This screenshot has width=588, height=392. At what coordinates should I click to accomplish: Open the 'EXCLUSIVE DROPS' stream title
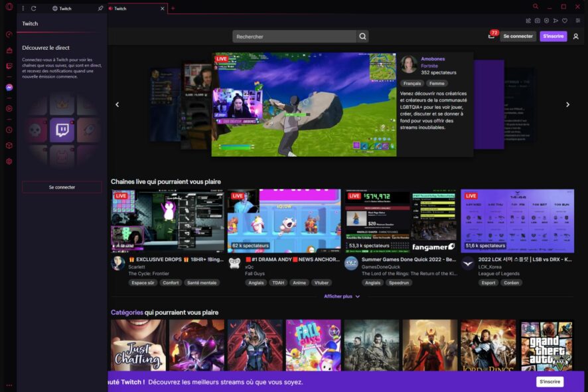click(x=176, y=260)
